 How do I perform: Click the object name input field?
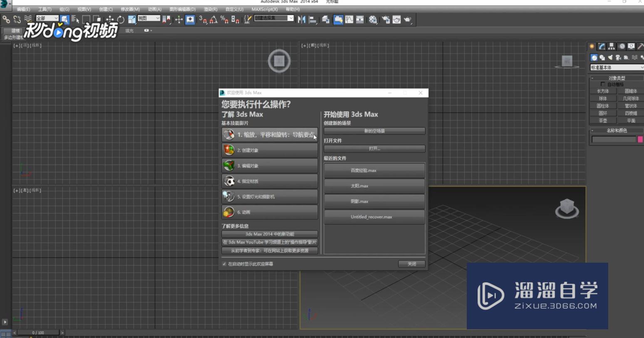(x=614, y=139)
